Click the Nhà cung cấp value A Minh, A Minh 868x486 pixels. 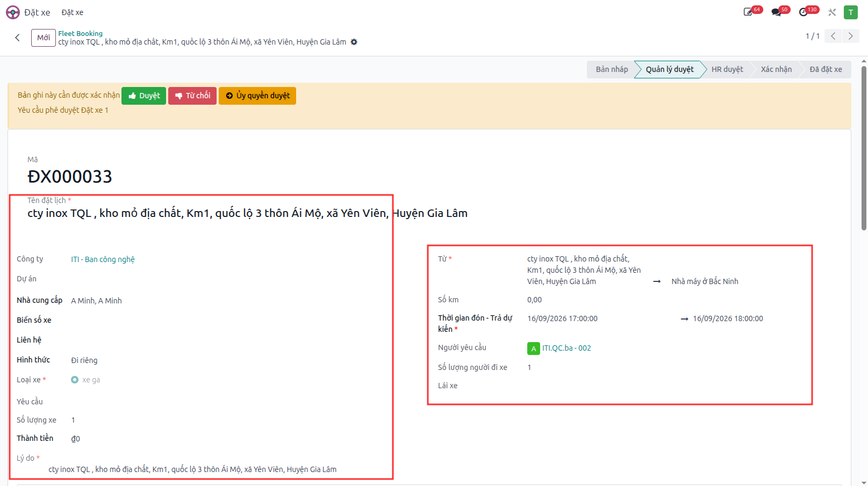pos(96,301)
